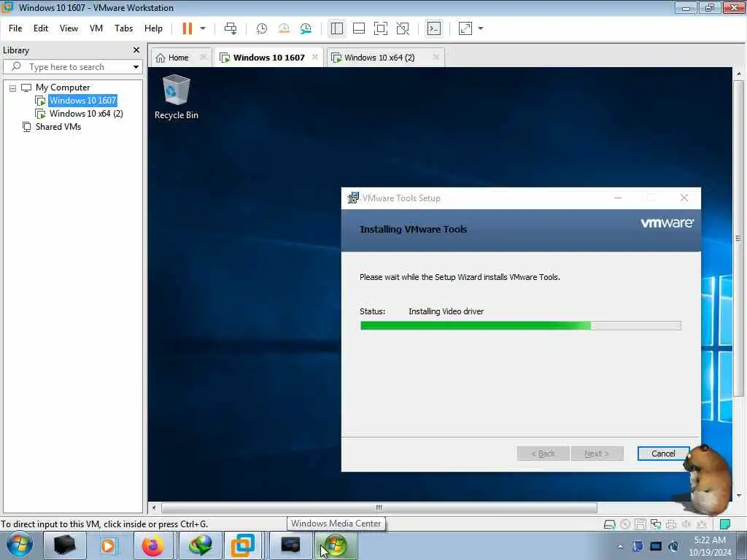Open the File menu
This screenshot has height=560, width=747.
(15, 28)
